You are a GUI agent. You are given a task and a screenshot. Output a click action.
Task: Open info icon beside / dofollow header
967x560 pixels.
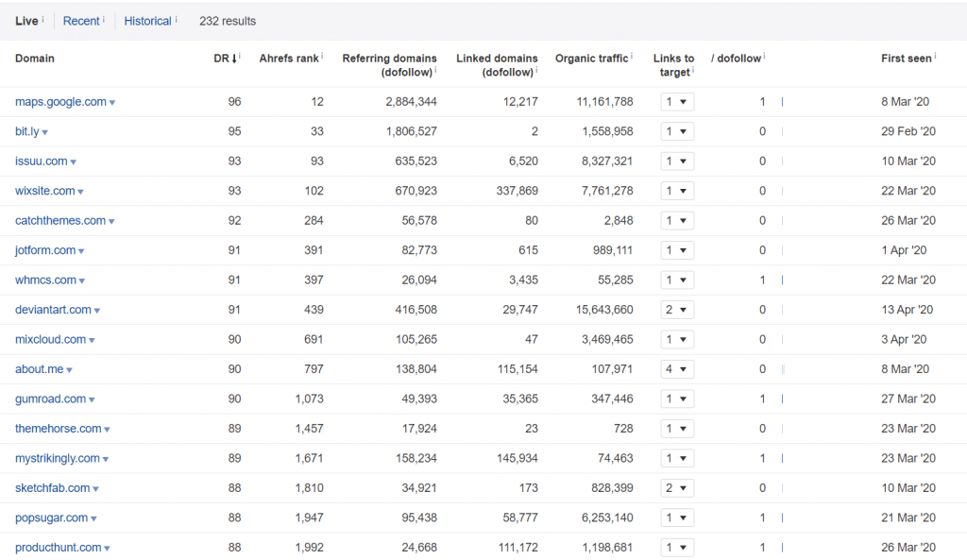coord(764,56)
